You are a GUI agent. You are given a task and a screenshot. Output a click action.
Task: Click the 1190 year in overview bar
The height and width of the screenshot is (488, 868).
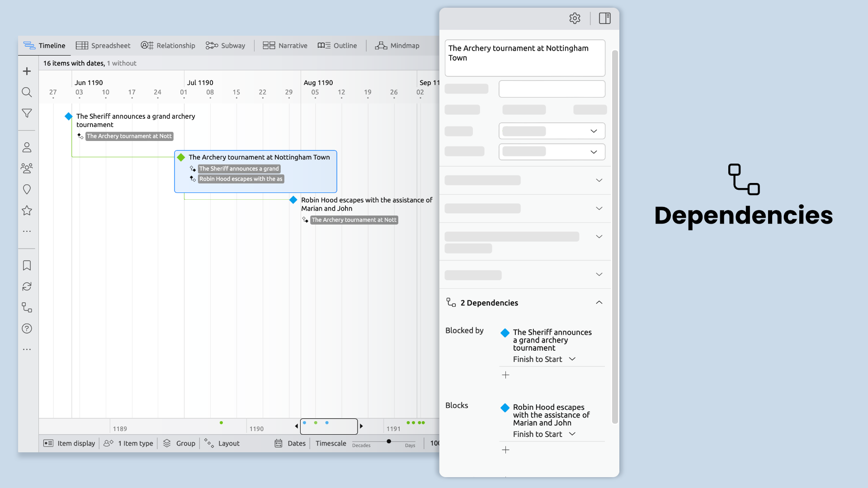pos(256,429)
